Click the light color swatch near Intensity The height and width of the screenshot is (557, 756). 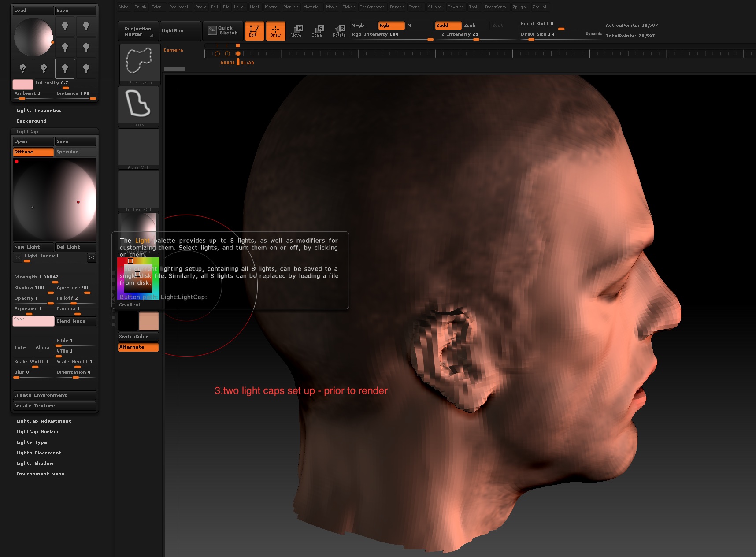pos(23,85)
